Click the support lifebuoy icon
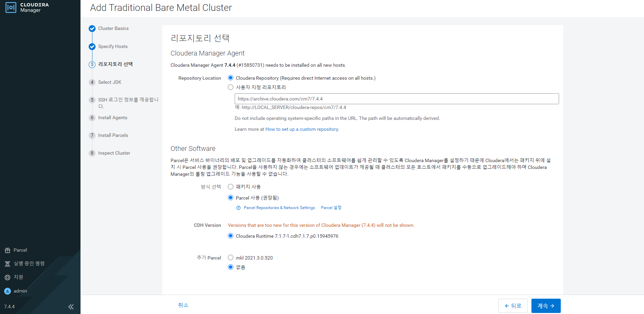The height and width of the screenshot is (314, 644). pyautogui.click(x=8, y=278)
